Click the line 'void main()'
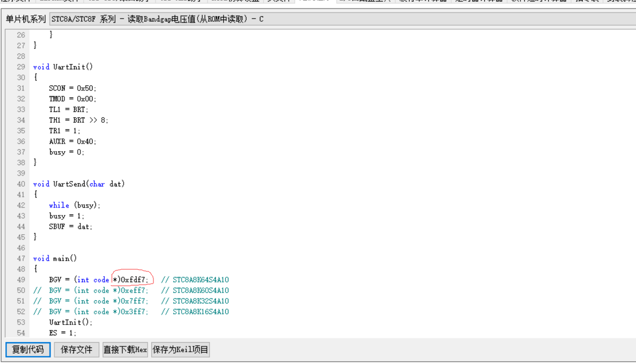The image size is (636, 364). click(55, 259)
